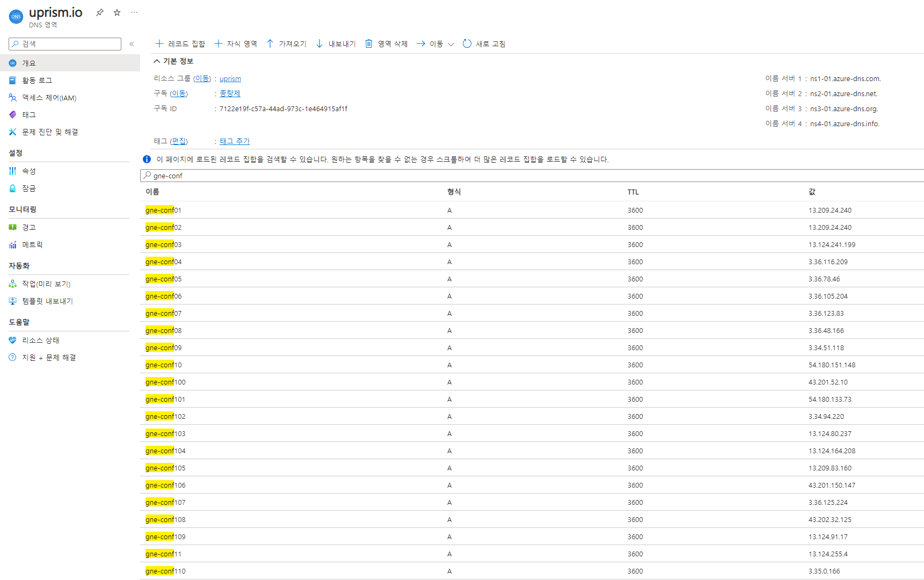Click the info icon in notice bar
Image resolution: width=924 pixels, height=580 pixels.
147,159
